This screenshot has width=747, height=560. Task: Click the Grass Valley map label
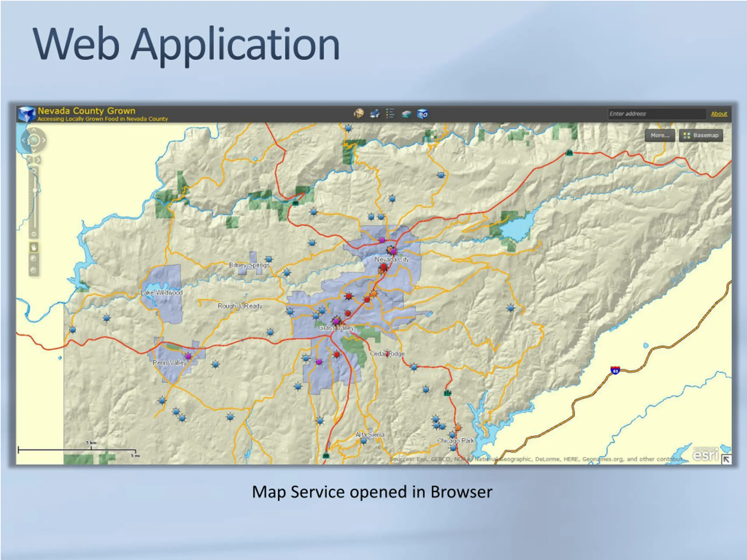click(x=336, y=328)
